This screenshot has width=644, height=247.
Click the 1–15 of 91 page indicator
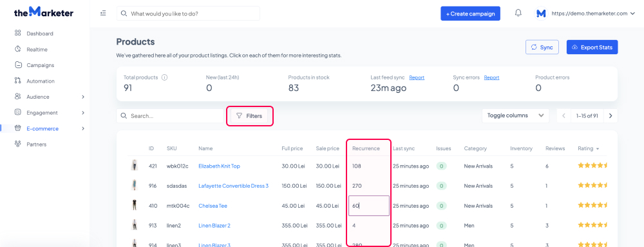587,116
